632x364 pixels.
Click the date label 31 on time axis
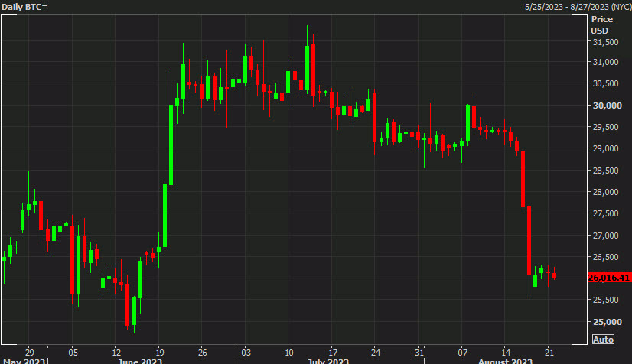(419, 353)
